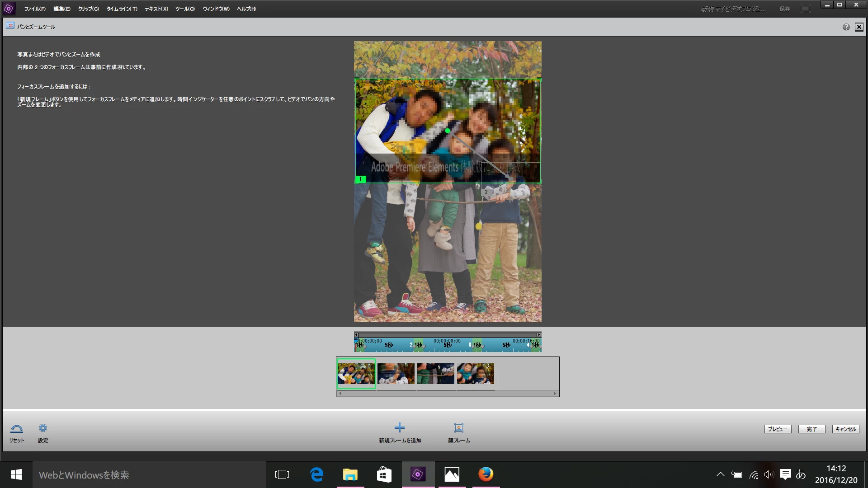The height and width of the screenshot is (488, 868).
Task: Click the リセット (reset) icon
Action: [x=17, y=428]
